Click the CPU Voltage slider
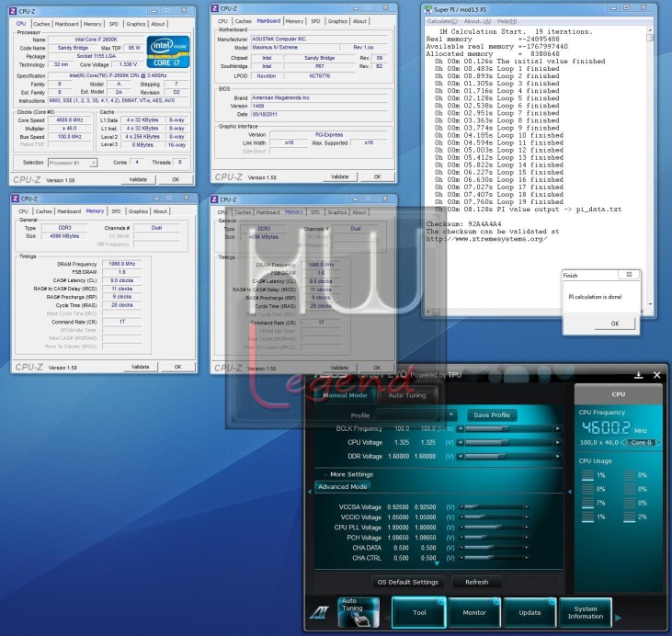The height and width of the screenshot is (636, 672). point(508,442)
